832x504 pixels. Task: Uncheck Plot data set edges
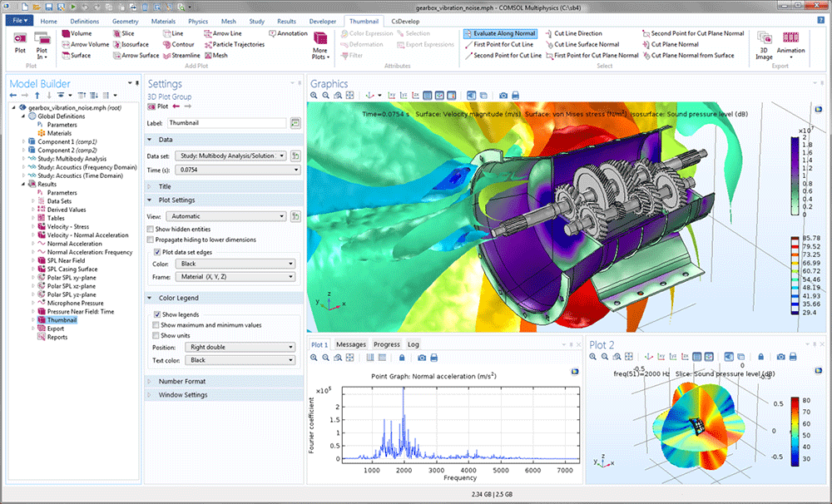(156, 252)
